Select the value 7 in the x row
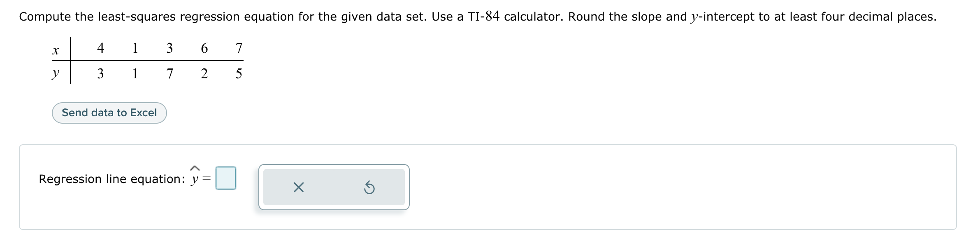Viewport: 980px width, 244px height. (x=239, y=47)
